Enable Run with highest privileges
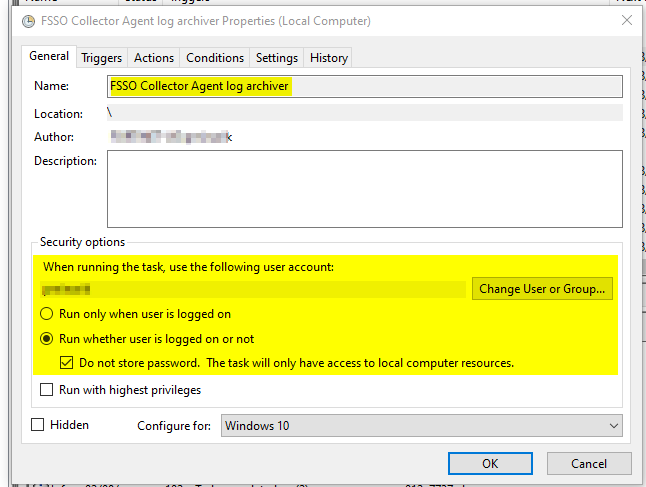 47,390
